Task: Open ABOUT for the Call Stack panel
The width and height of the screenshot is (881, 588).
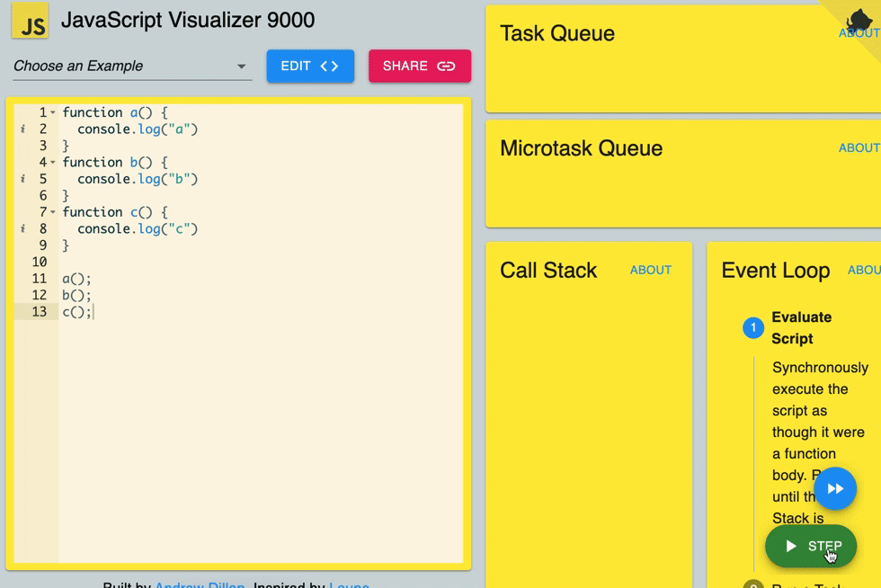Action: [x=650, y=269]
